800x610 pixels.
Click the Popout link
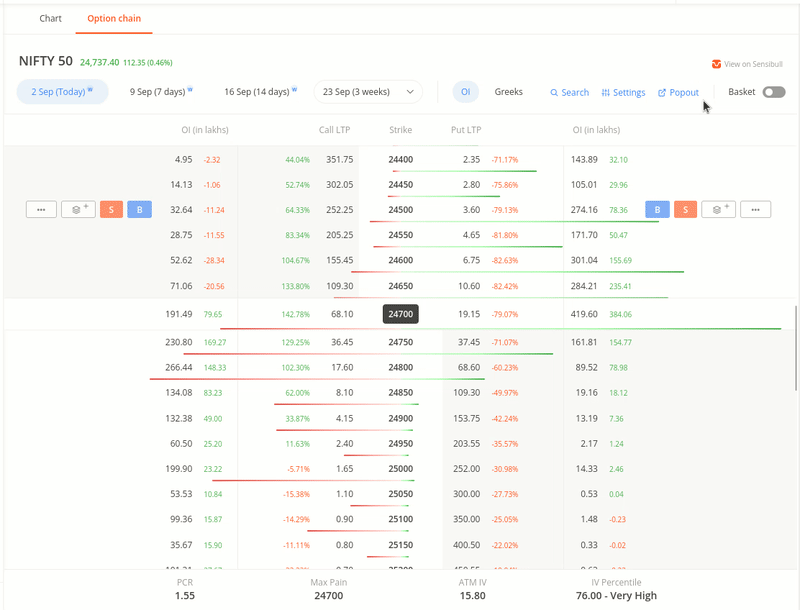point(678,93)
